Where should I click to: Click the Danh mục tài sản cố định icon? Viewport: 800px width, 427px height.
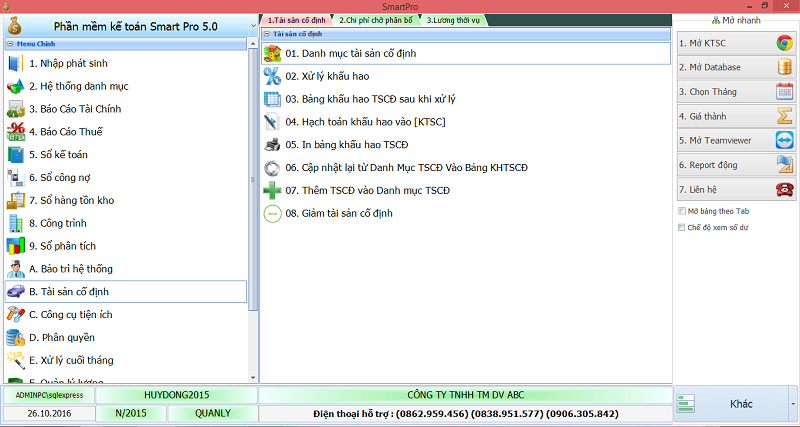pos(272,54)
